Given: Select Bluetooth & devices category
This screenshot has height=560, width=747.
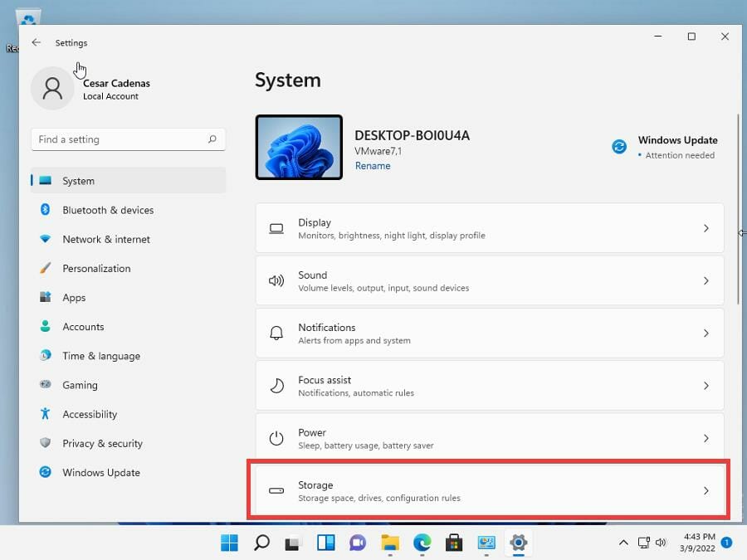Looking at the screenshot, I should click(128, 210).
